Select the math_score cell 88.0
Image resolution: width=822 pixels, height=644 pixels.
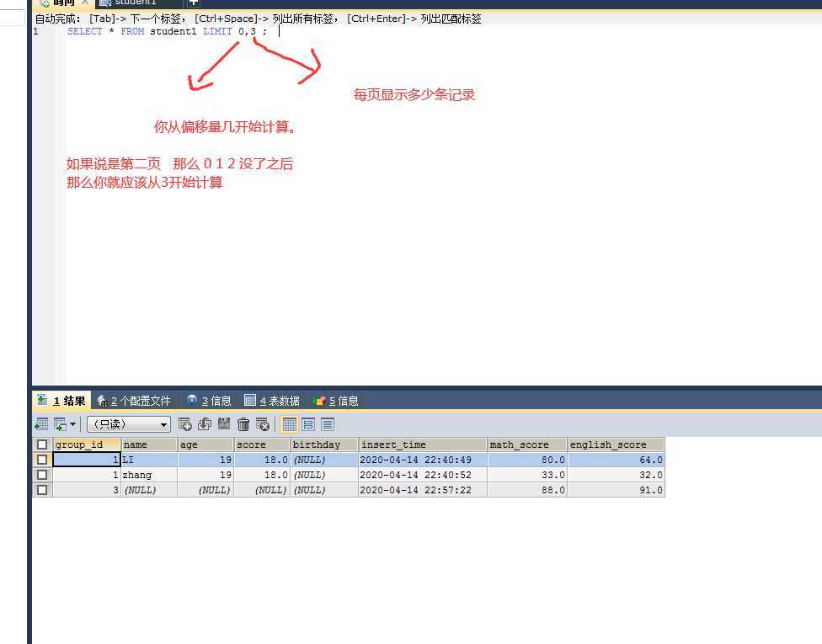[527, 490]
